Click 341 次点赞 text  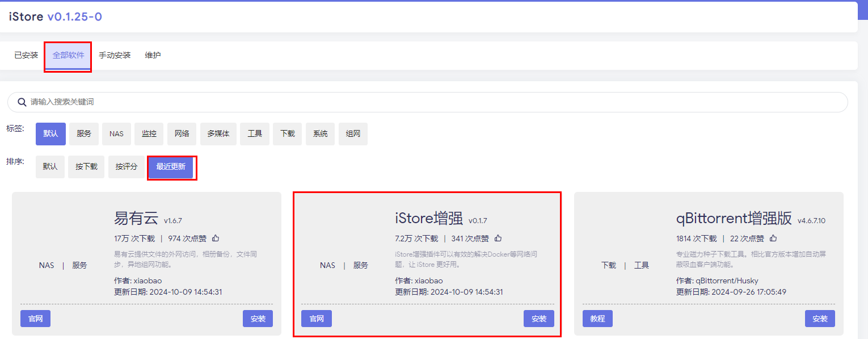tap(470, 238)
